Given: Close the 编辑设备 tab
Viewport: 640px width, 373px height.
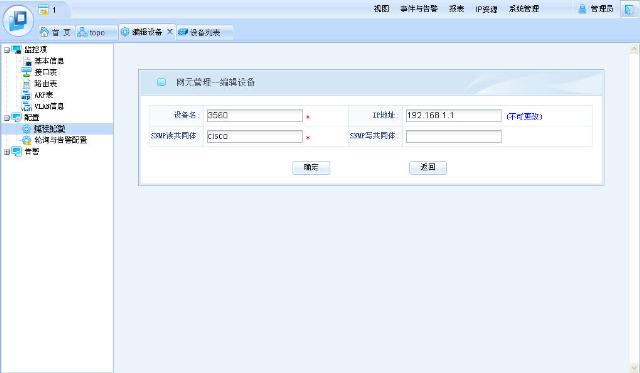Looking at the screenshot, I should click(170, 31).
